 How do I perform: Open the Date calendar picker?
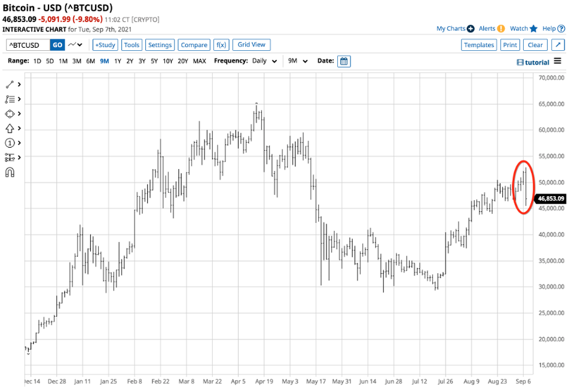click(x=344, y=61)
